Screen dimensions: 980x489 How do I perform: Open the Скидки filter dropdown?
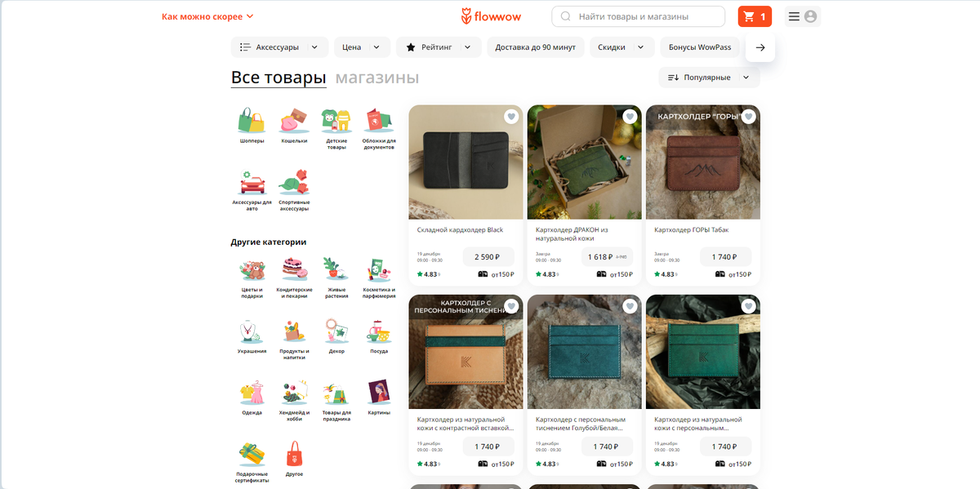621,47
